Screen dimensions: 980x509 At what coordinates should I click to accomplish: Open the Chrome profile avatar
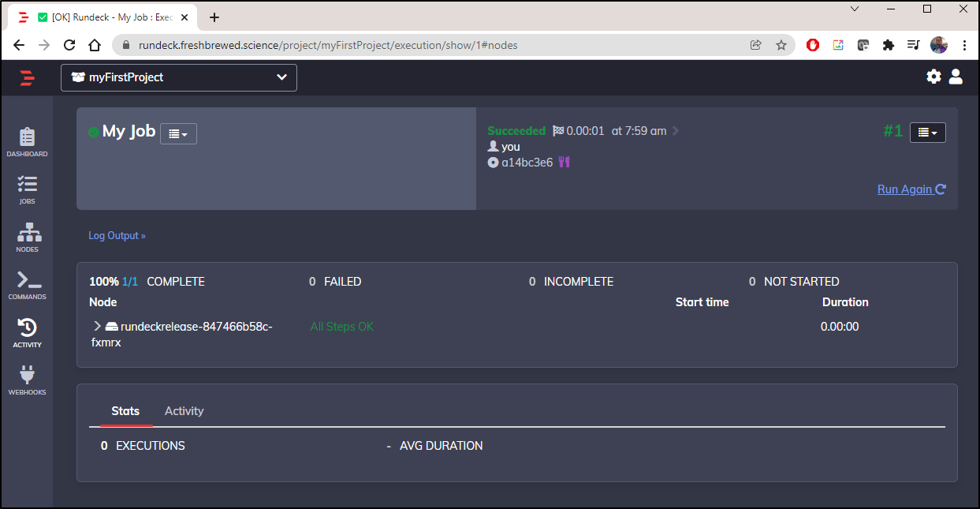tap(939, 45)
